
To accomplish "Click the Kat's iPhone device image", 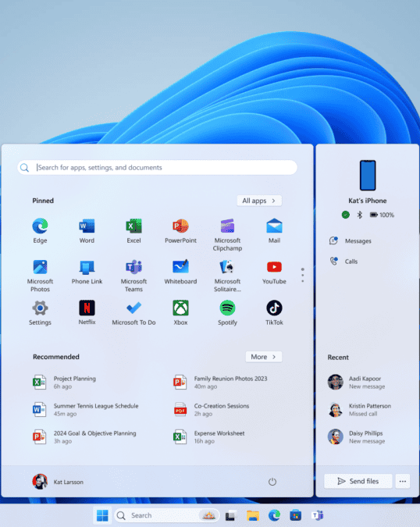I will [368, 176].
